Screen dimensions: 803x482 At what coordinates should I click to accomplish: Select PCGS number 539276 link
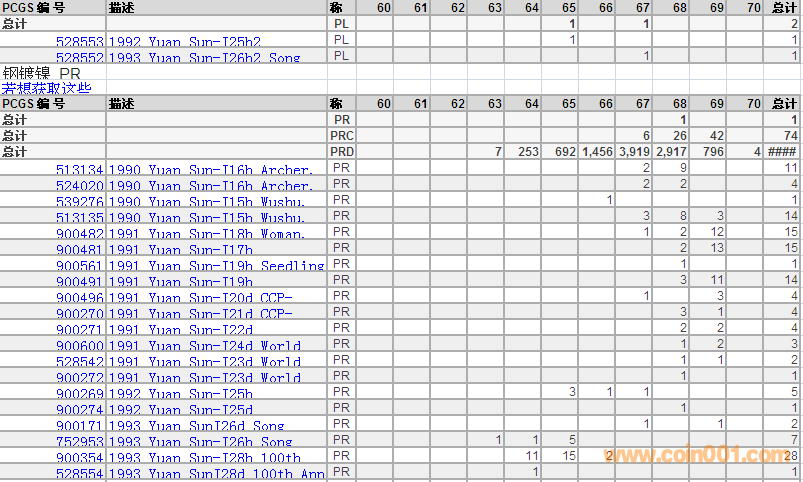(x=79, y=201)
